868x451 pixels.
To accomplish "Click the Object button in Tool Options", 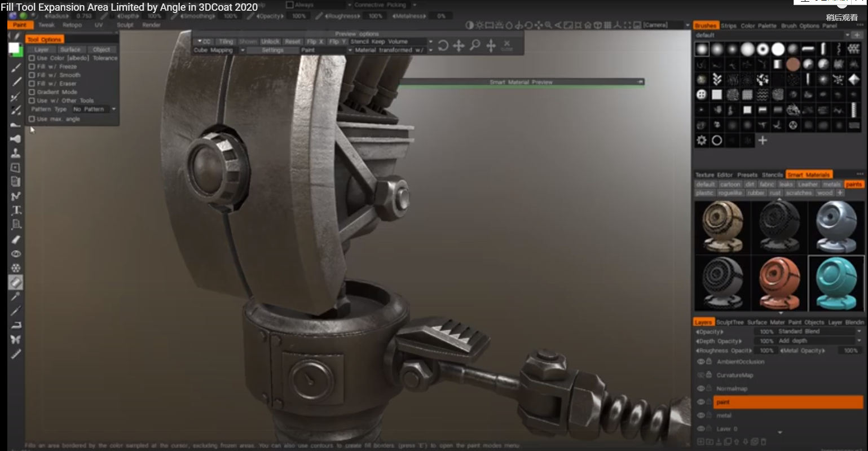I will (x=102, y=50).
